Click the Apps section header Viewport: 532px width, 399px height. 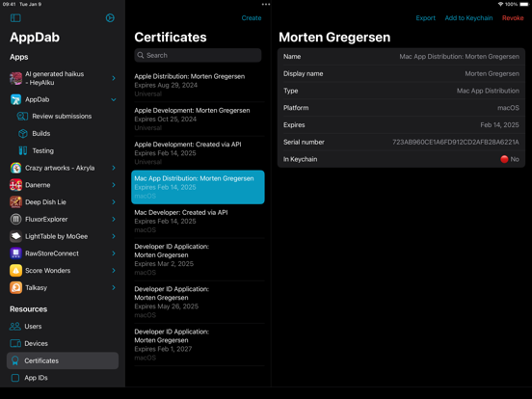click(19, 57)
